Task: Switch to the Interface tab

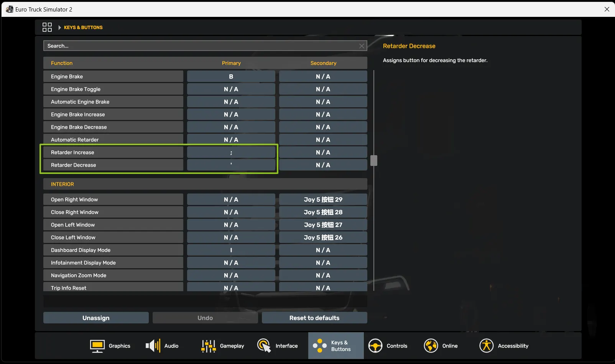Action: (x=278, y=346)
